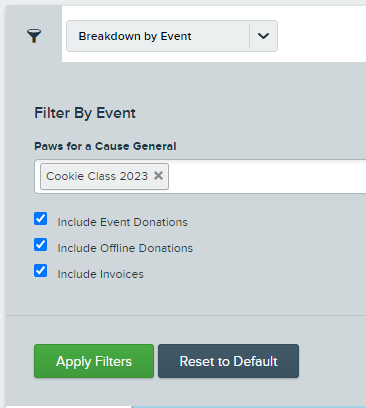Disable the Include Invoices checkbox
Screen dimensions: 366x408
coord(41,271)
